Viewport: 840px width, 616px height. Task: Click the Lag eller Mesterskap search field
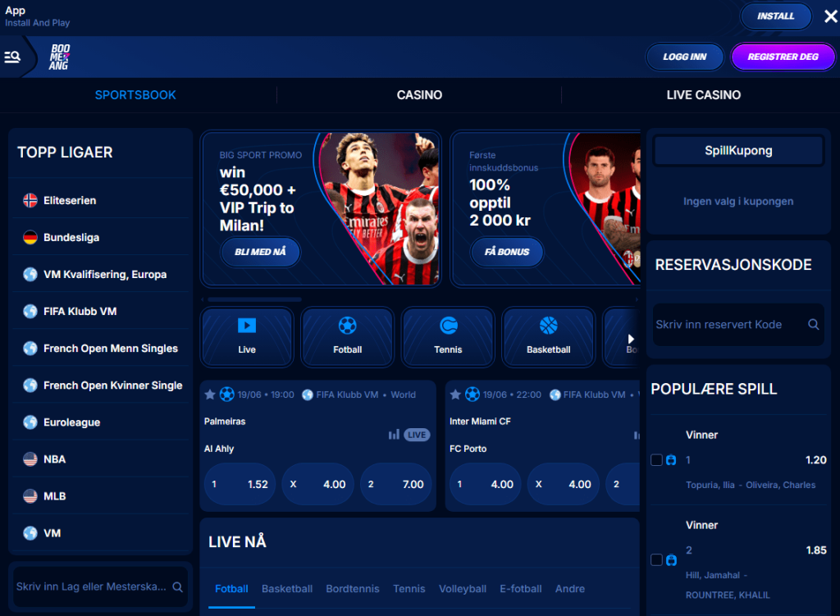(x=100, y=587)
